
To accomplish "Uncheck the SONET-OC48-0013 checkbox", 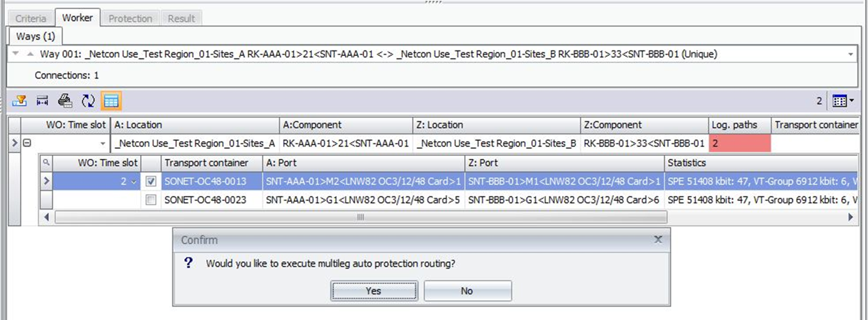I will 151,181.
